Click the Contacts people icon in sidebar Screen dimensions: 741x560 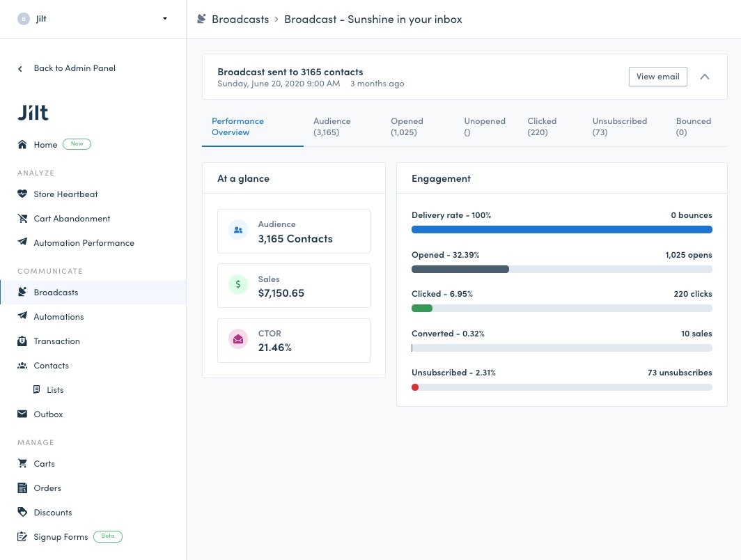[22, 365]
